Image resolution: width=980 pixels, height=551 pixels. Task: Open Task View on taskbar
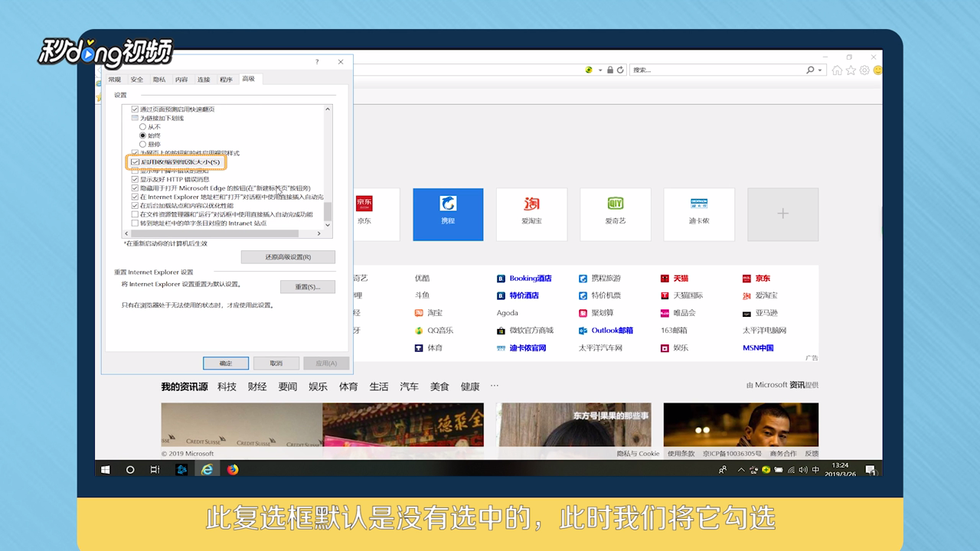pyautogui.click(x=155, y=469)
